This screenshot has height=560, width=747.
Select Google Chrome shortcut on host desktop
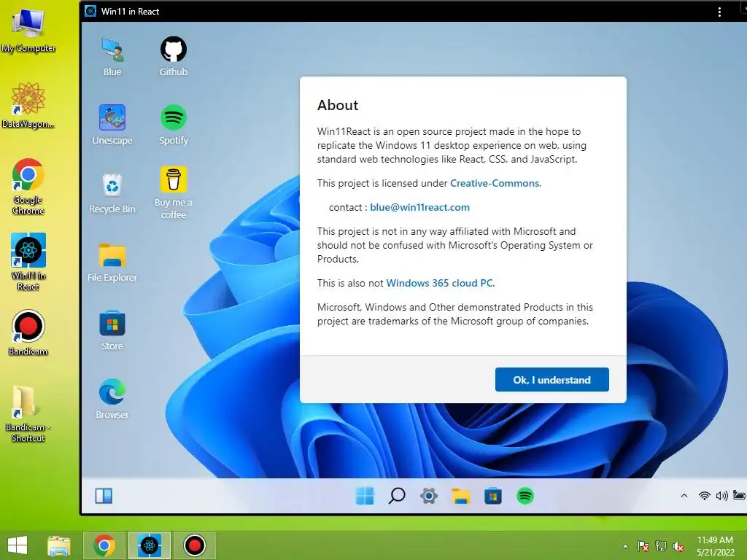point(28,187)
